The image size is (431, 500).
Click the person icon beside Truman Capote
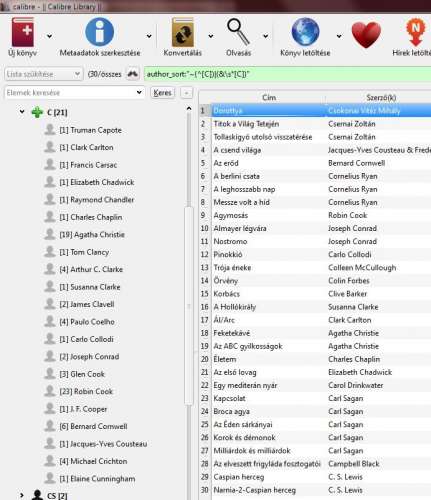pyautogui.click(x=50, y=130)
